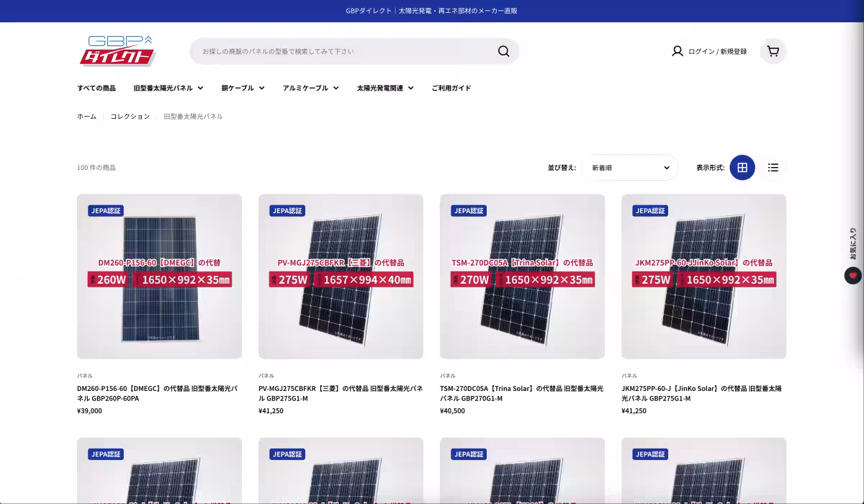Click JEPA認証 badge on DM260 product
This screenshot has width=864, height=504.
107,211
